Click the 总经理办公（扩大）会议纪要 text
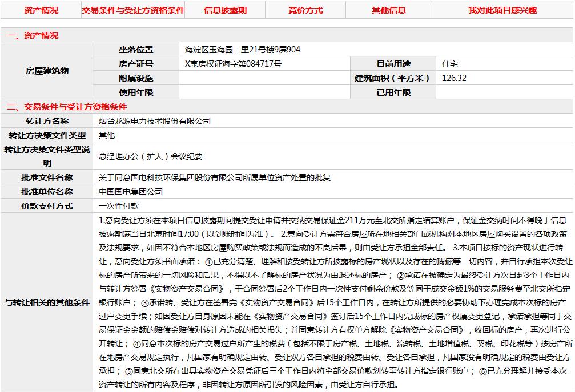This screenshot has height=392, width=575. pyautogui.click(x=151, y=156)
